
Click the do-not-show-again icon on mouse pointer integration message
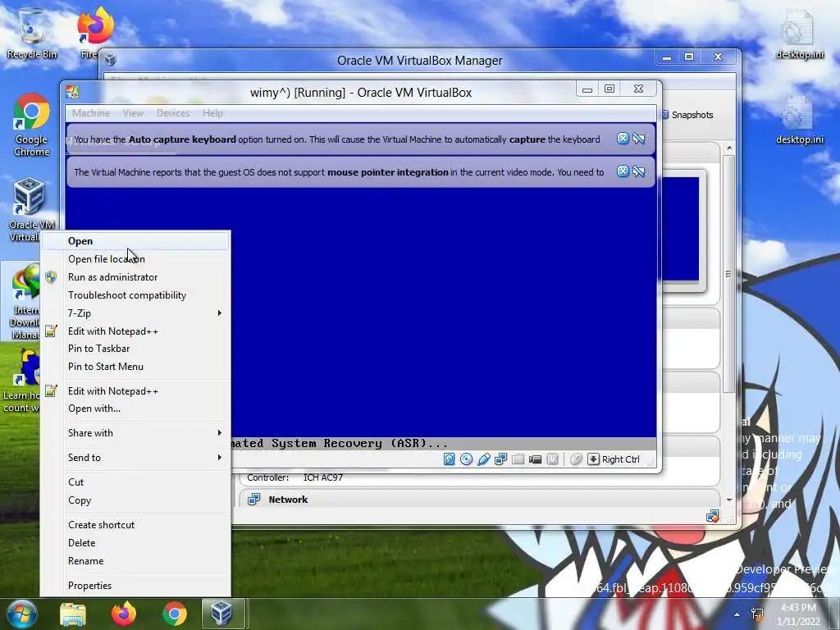click(x=638, y=171)
